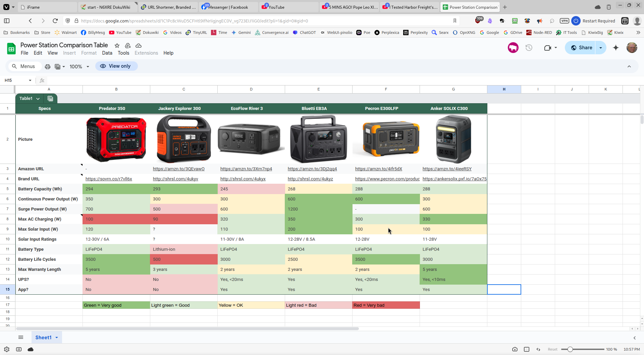Collapse the toolbar with the up chevron
The image size is (644, 355).
(x=629, y=66)
